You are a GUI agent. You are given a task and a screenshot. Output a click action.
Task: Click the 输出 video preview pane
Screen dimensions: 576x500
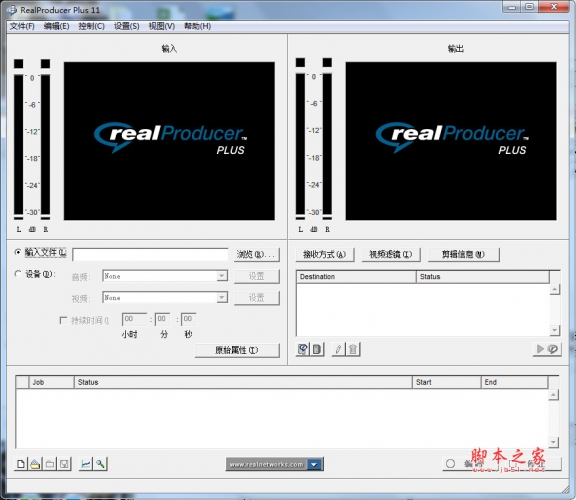point(451,141)
